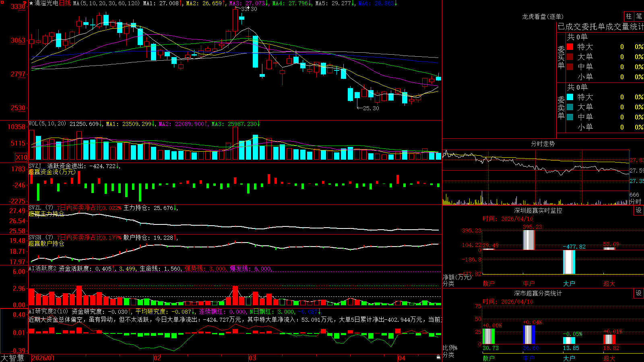Image resolution: width=644 pixels, height=362 pixels.
Task: Click the 爆发线: 6.000 label
Action: (x=251, y=268)
